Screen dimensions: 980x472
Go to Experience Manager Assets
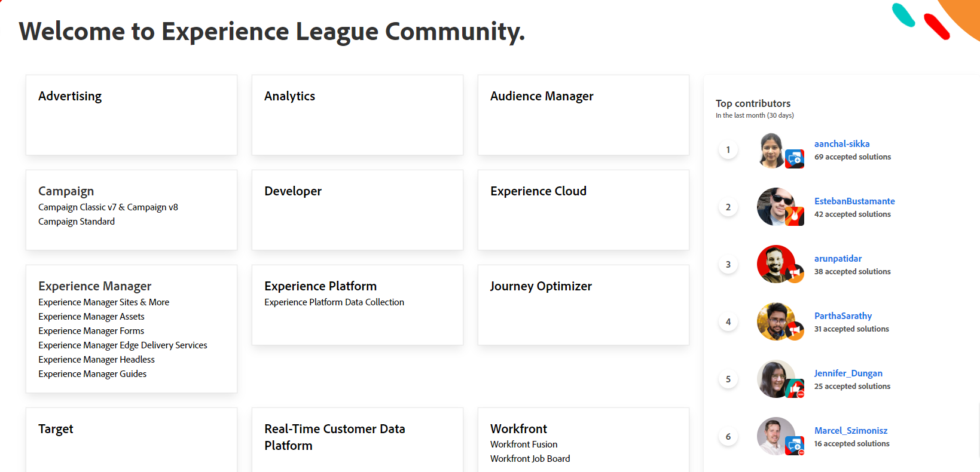coord(91,317)
